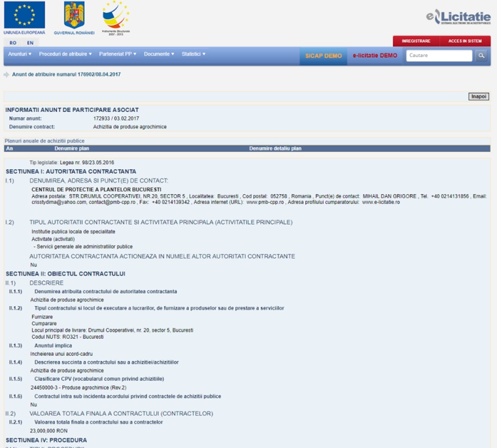The width and height of the screenshot is (497, 448).
Task: Expand the Documente menu
Action: pos(159,54)
